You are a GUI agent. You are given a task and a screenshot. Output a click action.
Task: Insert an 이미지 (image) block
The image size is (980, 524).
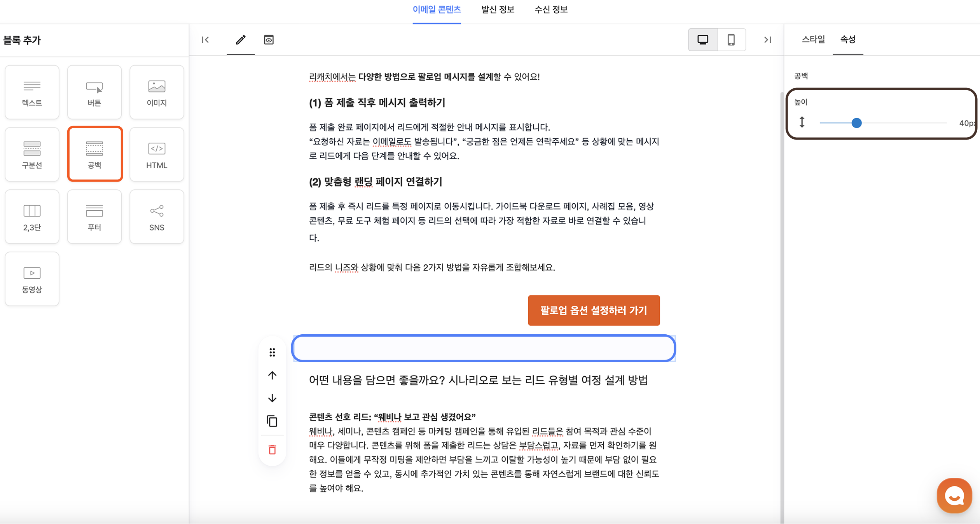[x=157, y=92]
